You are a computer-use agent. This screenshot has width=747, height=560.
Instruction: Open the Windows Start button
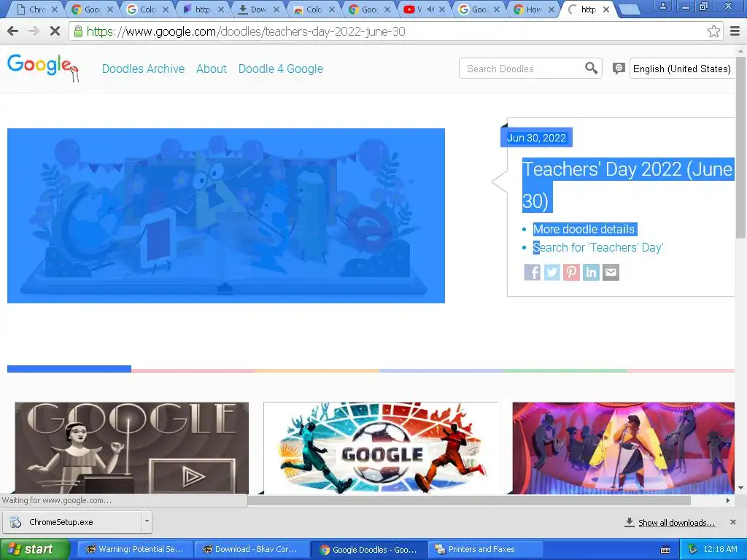click(35, 549)
